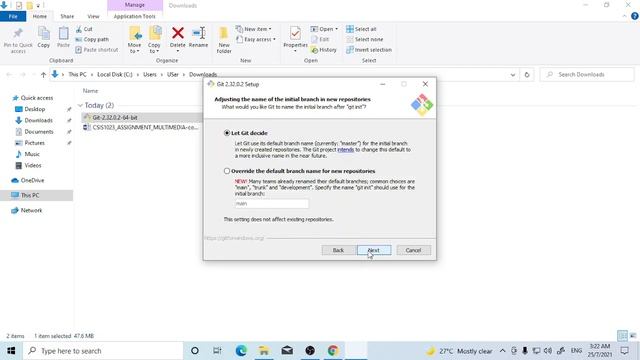Collapse the Today (2) group
640x360 pixels.
80,105
